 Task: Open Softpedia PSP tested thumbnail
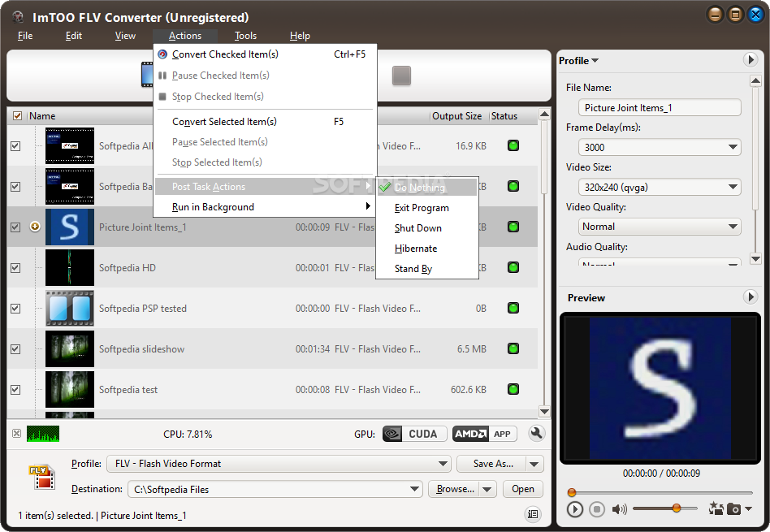(x=70, y=308)
